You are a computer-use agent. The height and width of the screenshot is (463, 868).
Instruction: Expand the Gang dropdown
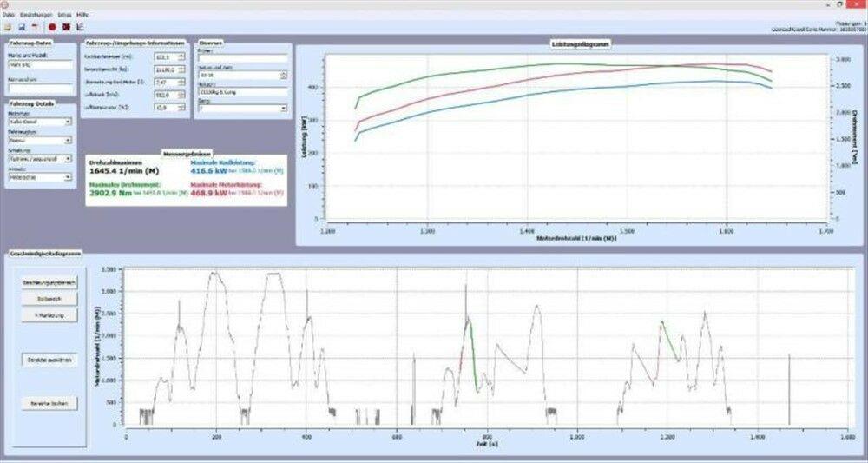(283, 109)
